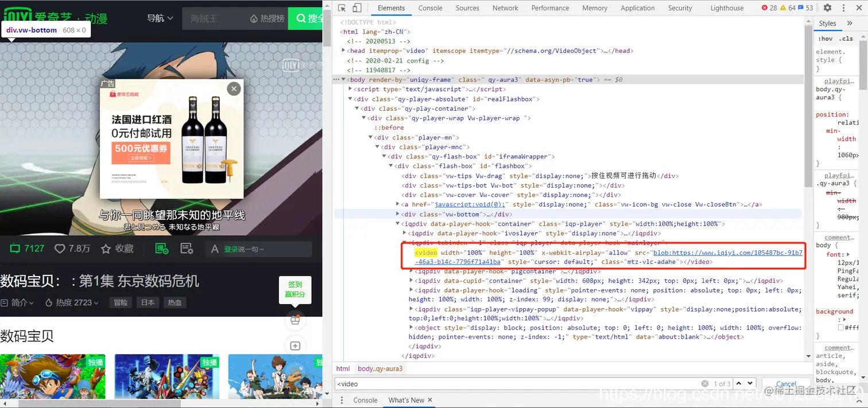Screen dimensions: 868x408
Task: Open DevTools settings gear
Action: coord(827,8)
